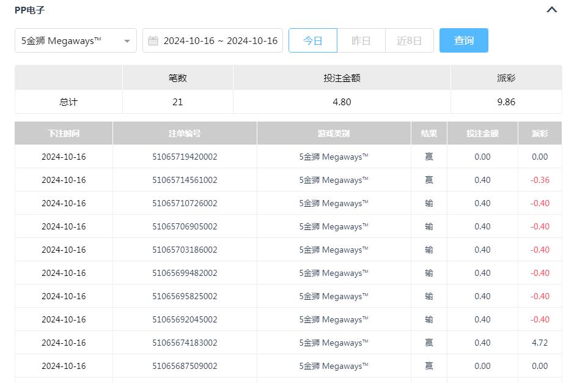Click bet number 51065687509002
This screenshot has width=588, height=383.
185,366
